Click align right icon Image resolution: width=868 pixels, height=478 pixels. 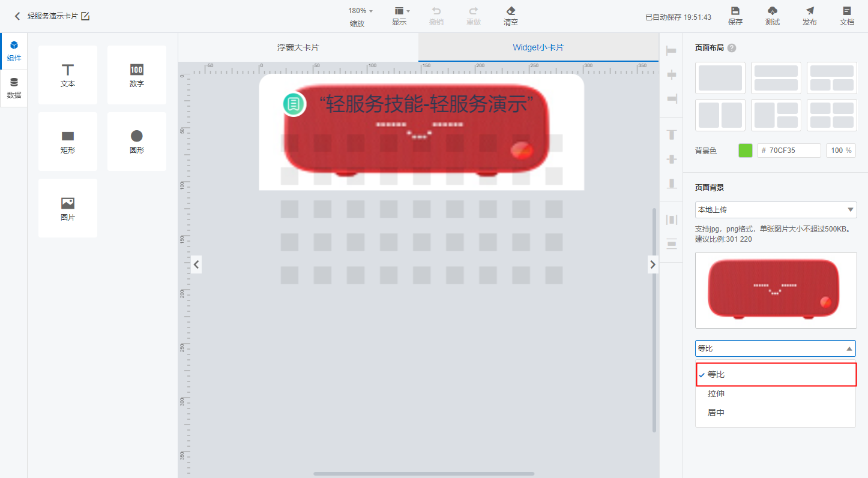pyautogui.click(x=671, y=98)
